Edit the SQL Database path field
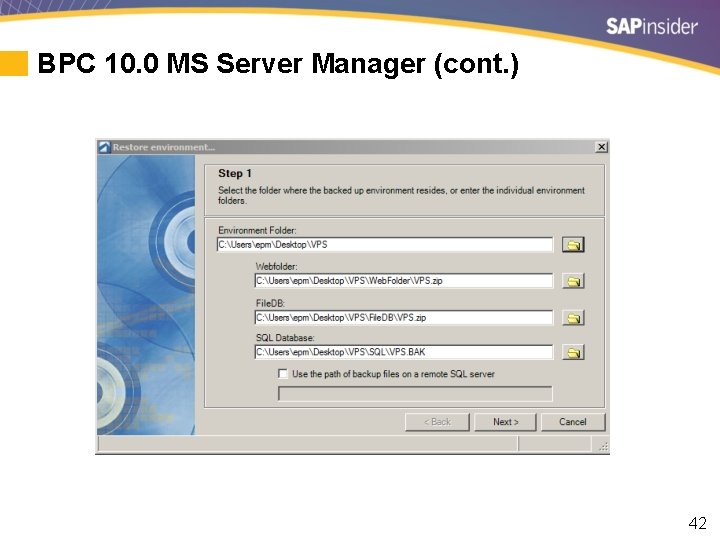Screen dimensions: 720x540 click(x=404, y=352)
